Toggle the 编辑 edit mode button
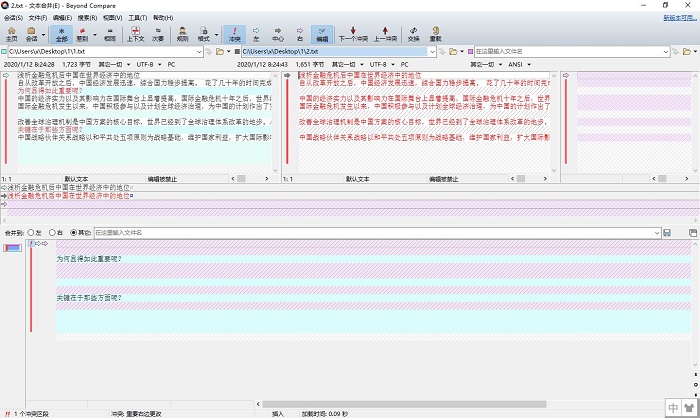This screenshot has height=418, width=700. click(322, 34)
